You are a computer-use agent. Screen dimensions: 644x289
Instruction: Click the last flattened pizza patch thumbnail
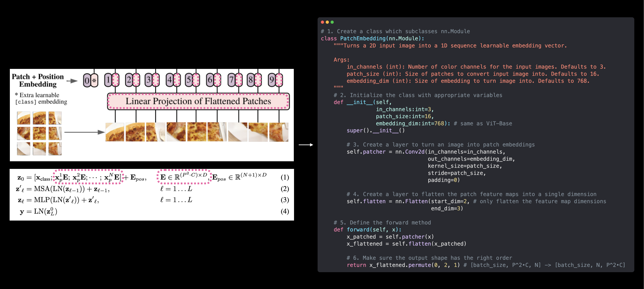(x=279, y=132)
